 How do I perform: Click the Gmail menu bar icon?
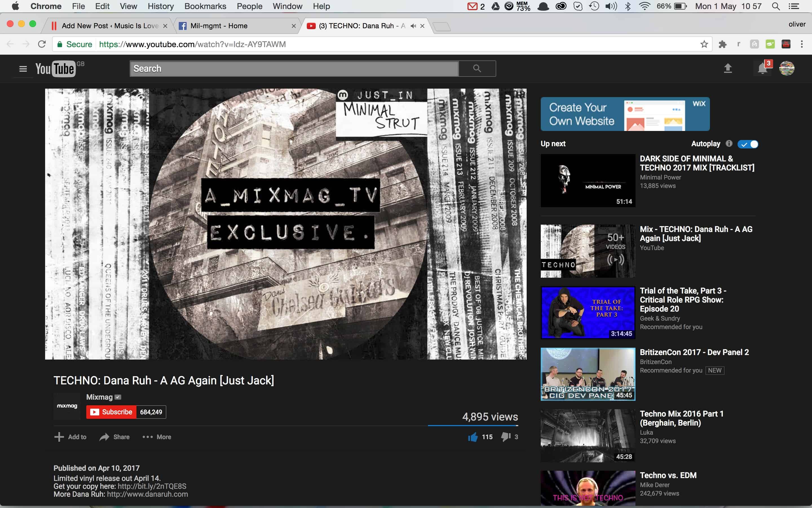(x=472, y=6)
